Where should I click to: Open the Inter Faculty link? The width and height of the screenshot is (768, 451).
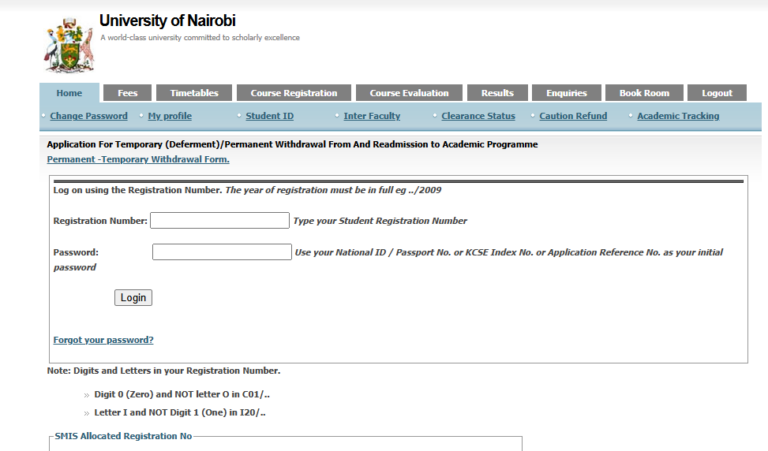point(372,116)
